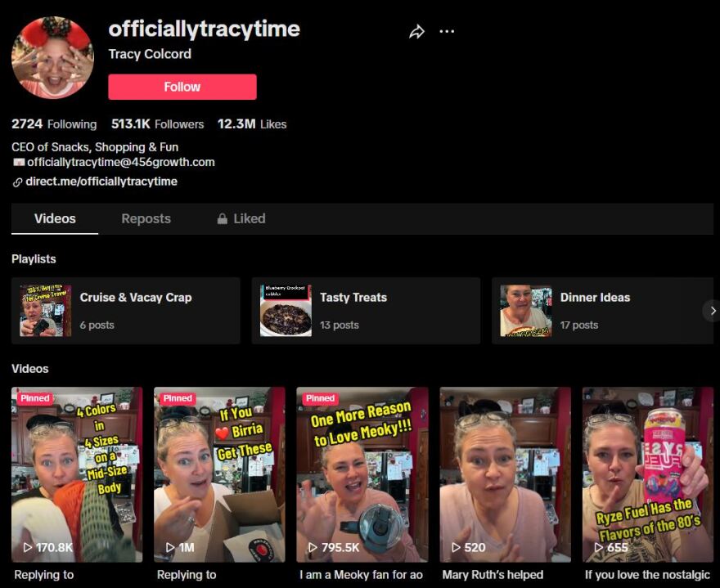Open the direct.me/officiallytracytime link
Image resolution: width=720 pixels, height=588 pixels.
(101, 181)
